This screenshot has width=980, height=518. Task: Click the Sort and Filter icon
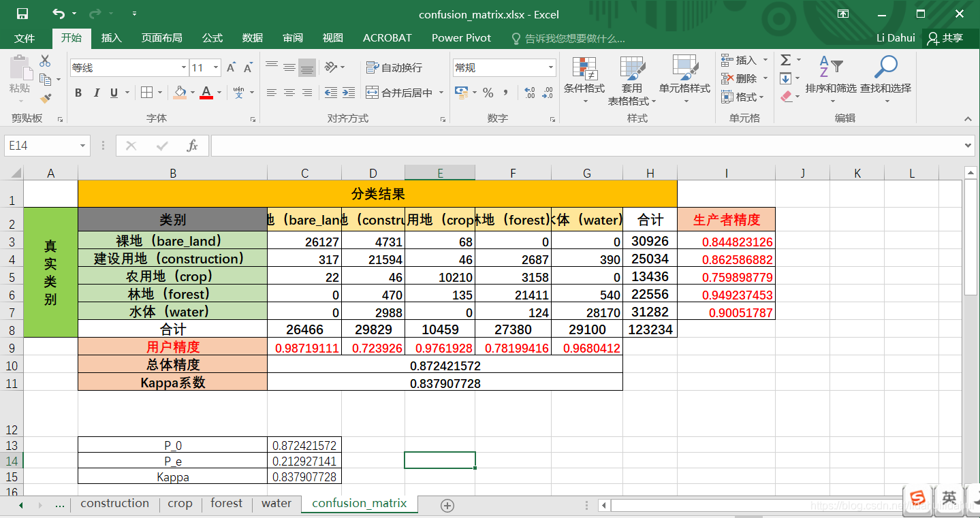coord(831,67)
